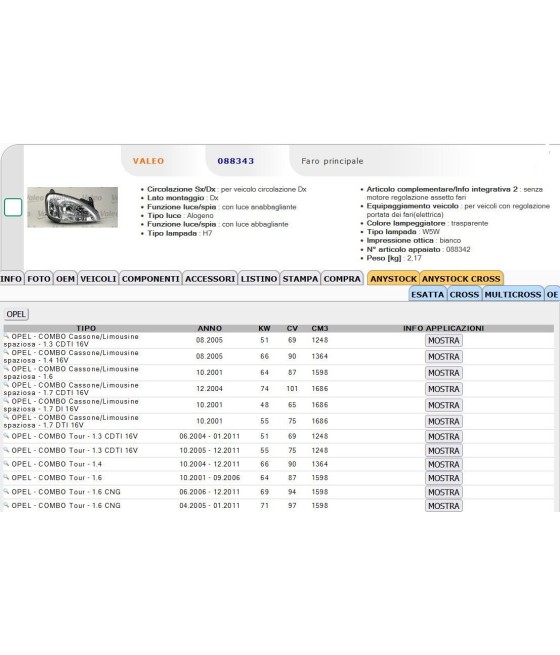Select the ESATTA sub-tab
This screenshot has width=560, height=655.
428,294
